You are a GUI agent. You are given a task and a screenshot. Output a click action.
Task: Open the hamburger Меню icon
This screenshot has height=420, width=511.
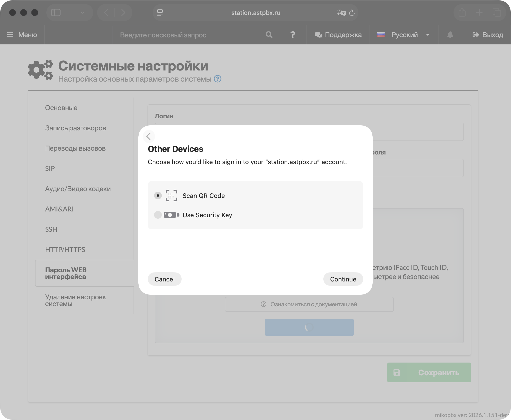pyautogui.click(x=10, y=35)
